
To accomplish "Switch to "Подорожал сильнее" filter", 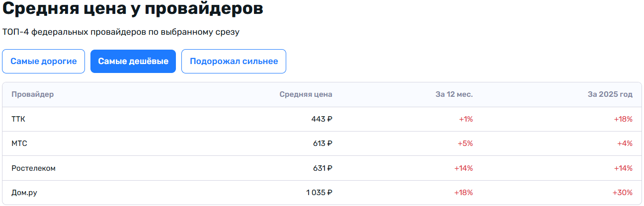I will coord(234,62).
